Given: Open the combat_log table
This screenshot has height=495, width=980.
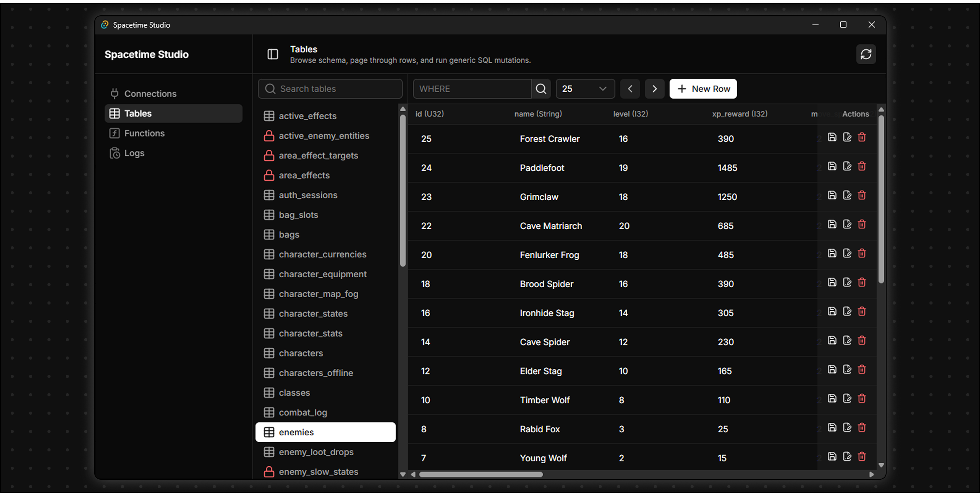Looking at the screenshot, I should pos(325,412).
